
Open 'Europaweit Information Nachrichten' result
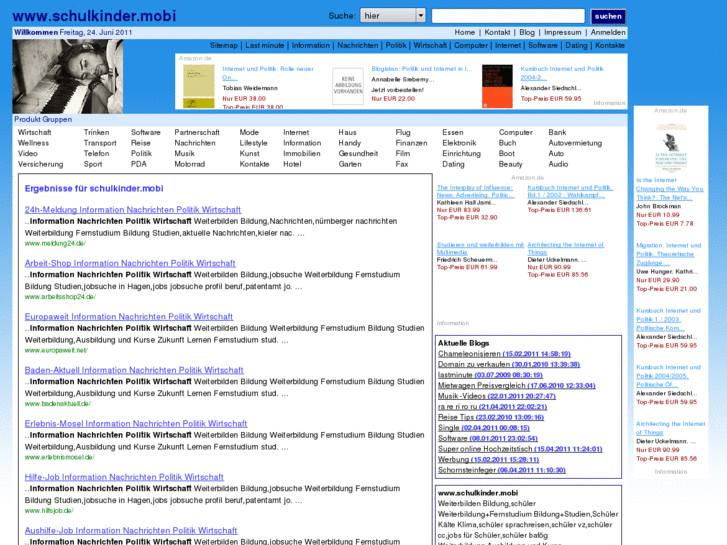point(129,316)
